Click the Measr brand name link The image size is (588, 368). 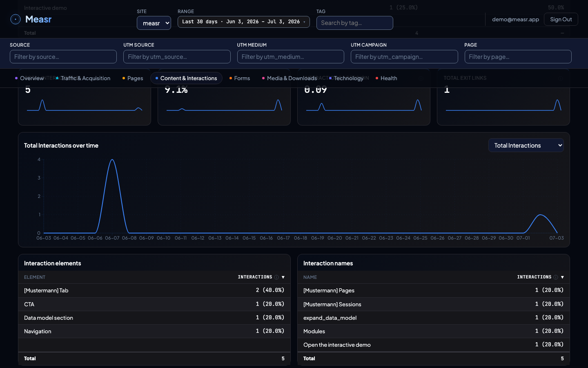click(x=38, y=19)
